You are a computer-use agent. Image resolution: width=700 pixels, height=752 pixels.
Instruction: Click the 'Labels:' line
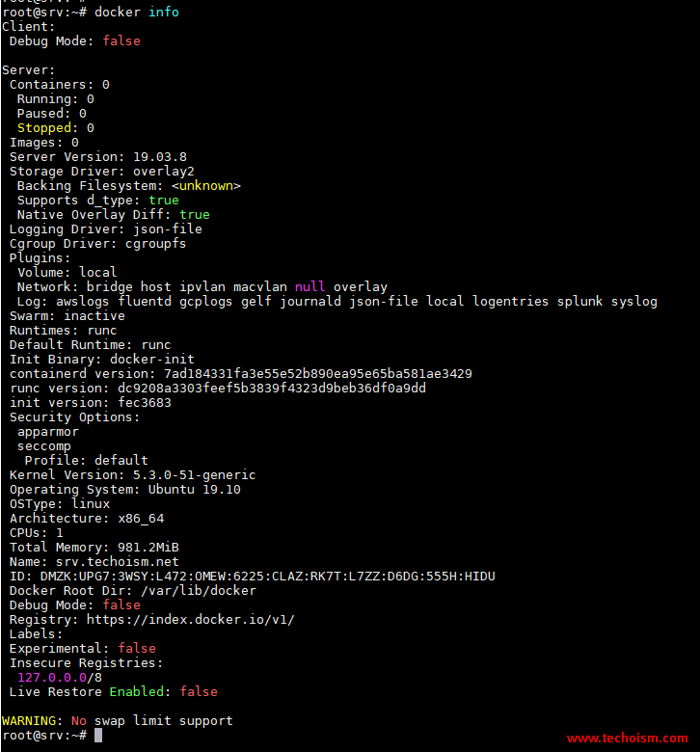coord(37,634)
